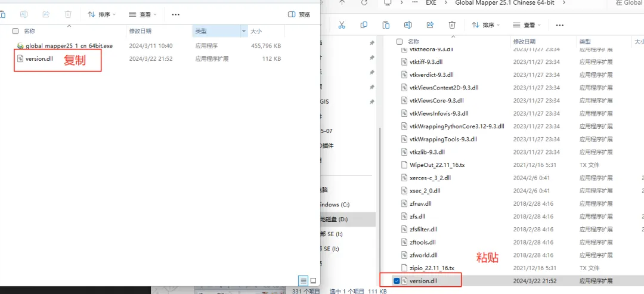Select zfnav.dll

click(x=420, y=203)
